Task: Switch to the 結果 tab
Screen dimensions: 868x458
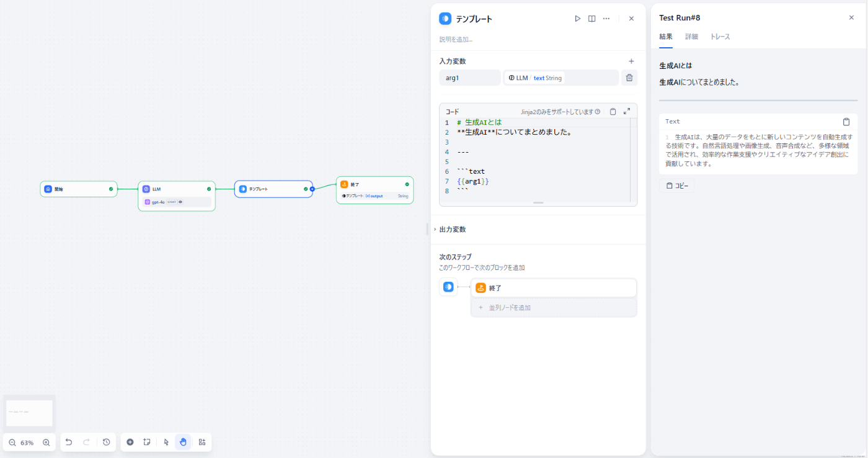Action: pyautogui.click(x=666, y=37)
